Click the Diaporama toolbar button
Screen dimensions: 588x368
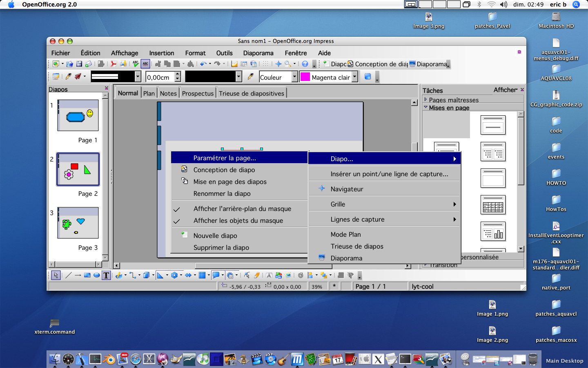pos(428,64)
